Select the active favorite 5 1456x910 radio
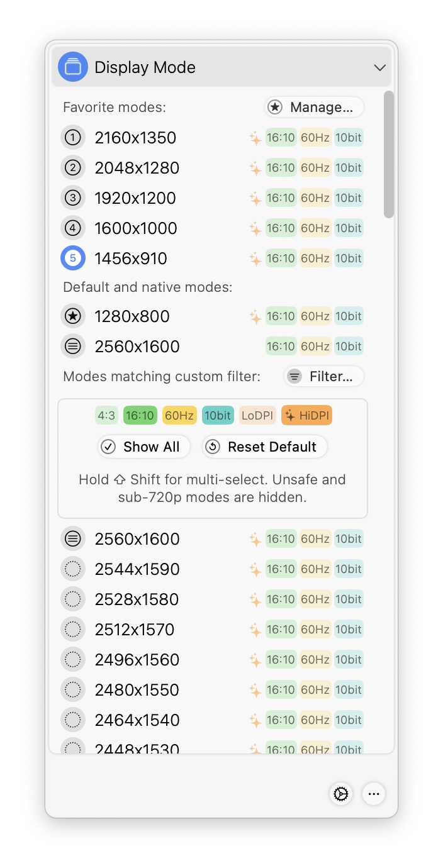The width and height of the screenshot is (443, 868). point(73,259)
